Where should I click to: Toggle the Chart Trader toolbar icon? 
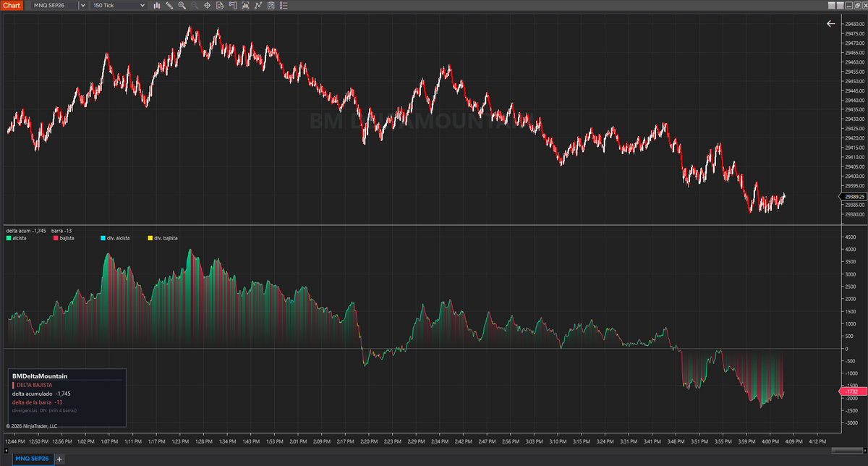coord(232,5)
